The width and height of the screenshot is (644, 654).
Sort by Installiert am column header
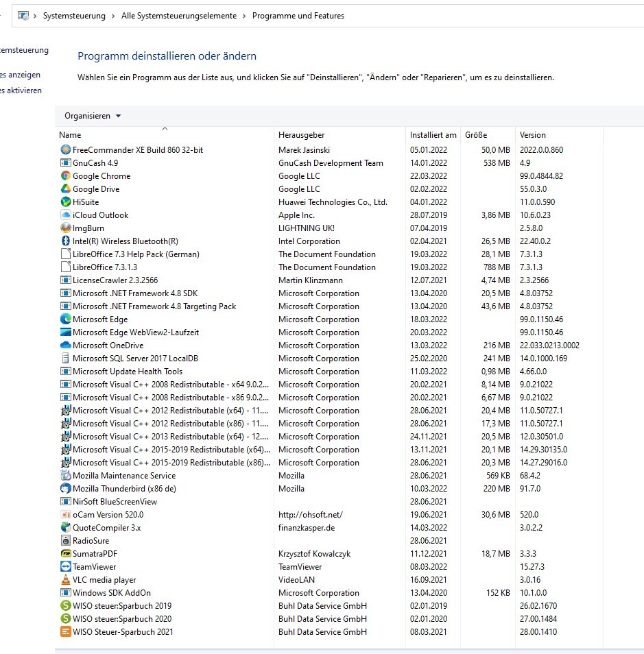433,135
